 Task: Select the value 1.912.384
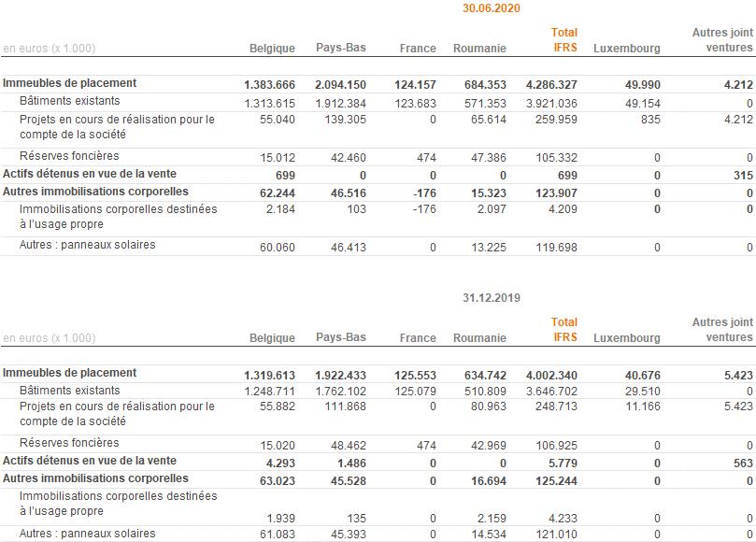341,104
